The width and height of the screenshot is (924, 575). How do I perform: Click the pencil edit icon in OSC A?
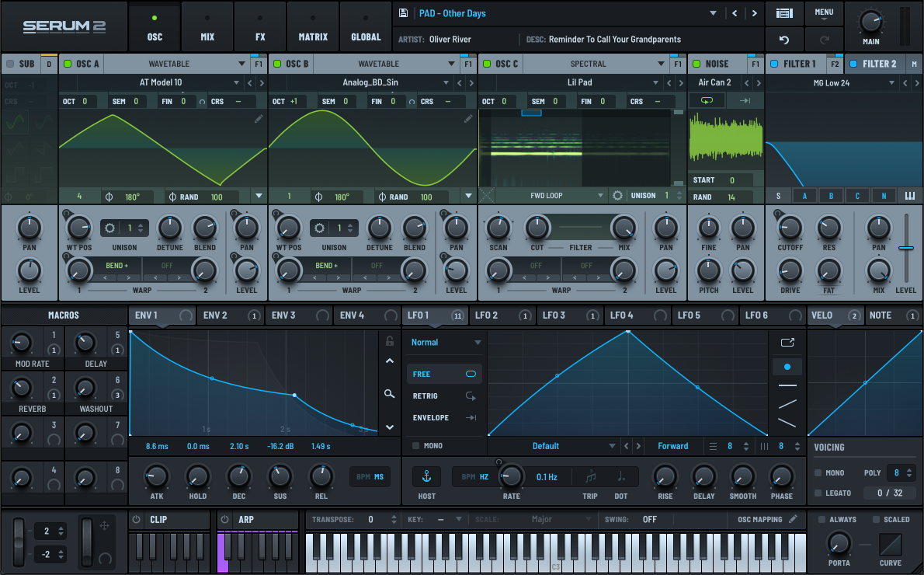(x=258, y=119)
